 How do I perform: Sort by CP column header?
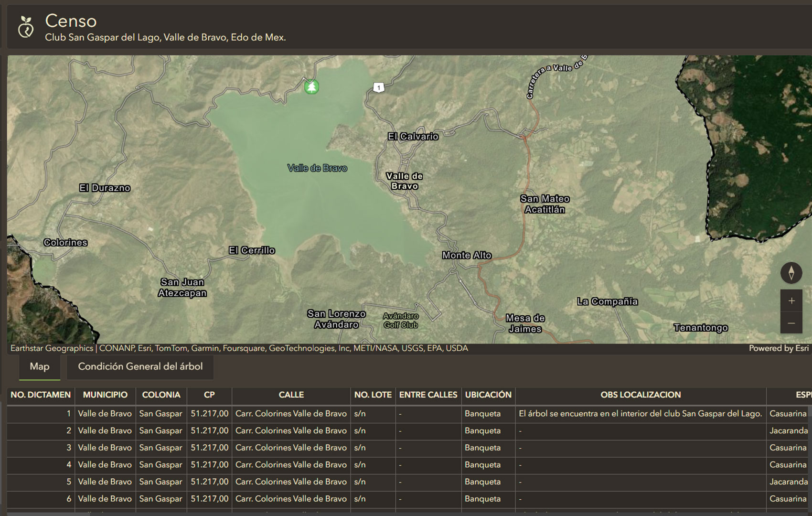coord(209,395)
